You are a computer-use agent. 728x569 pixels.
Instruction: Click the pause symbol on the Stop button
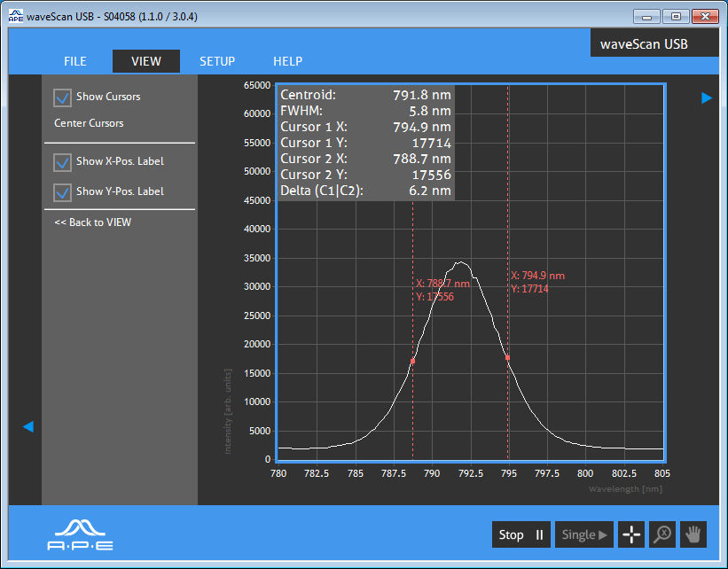[x=540, y=534]
